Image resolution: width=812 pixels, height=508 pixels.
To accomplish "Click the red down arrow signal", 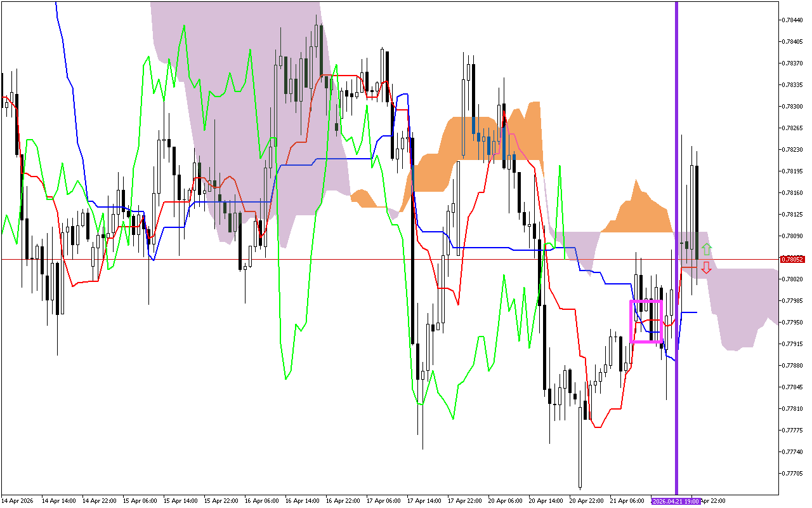I will pyautogui.click(x=706, y=268).
